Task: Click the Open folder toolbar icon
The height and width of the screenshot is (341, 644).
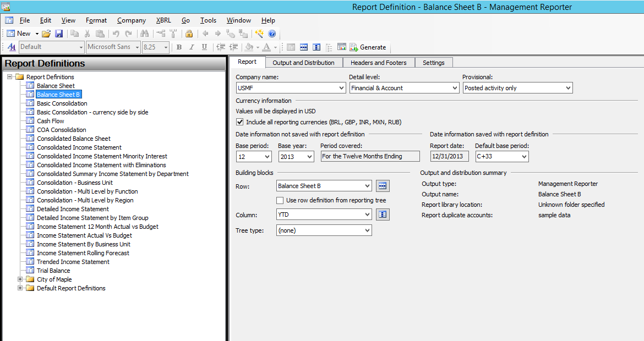Action: 46,34
